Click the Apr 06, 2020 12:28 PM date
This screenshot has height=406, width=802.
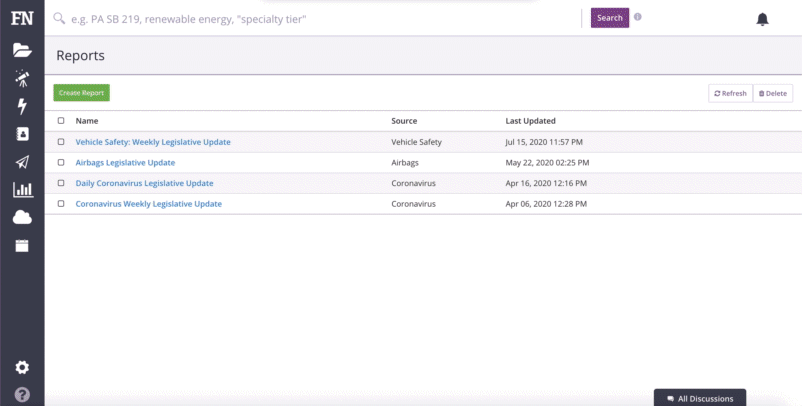click(x=546, y=204)
